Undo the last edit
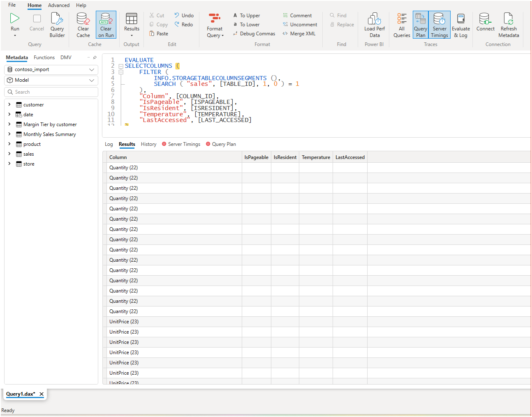The height and width of the screenshot is (417, 532). pos(184,16)
